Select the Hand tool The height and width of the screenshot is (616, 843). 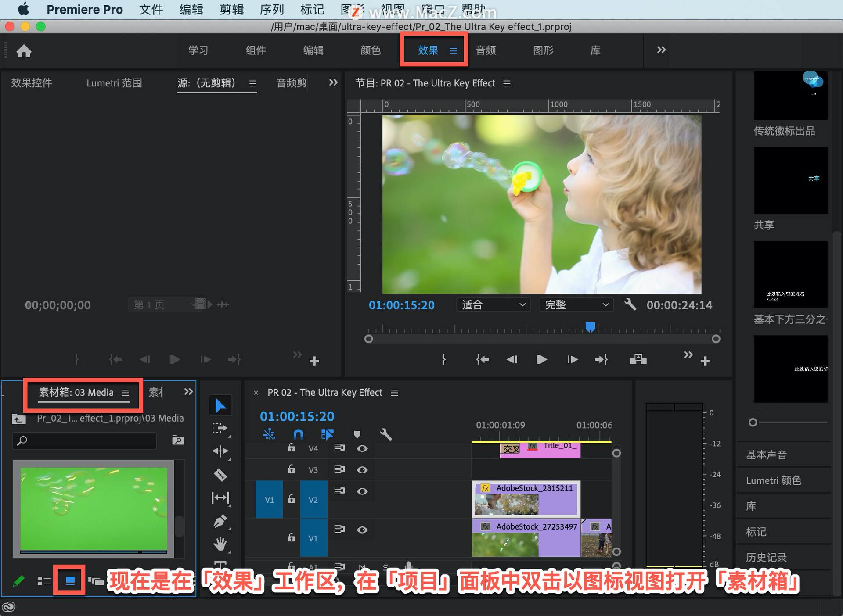pyautogui.click(x=220, y=544)
